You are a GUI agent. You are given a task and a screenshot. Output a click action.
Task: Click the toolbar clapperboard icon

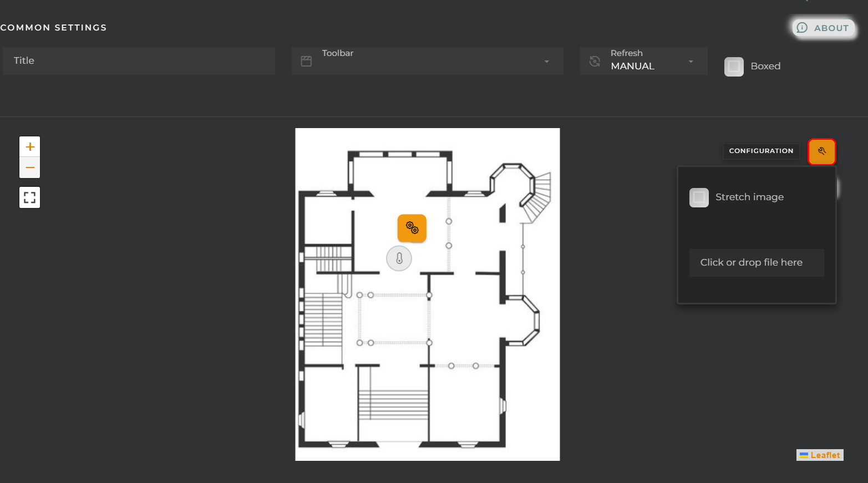click(306, 61)
